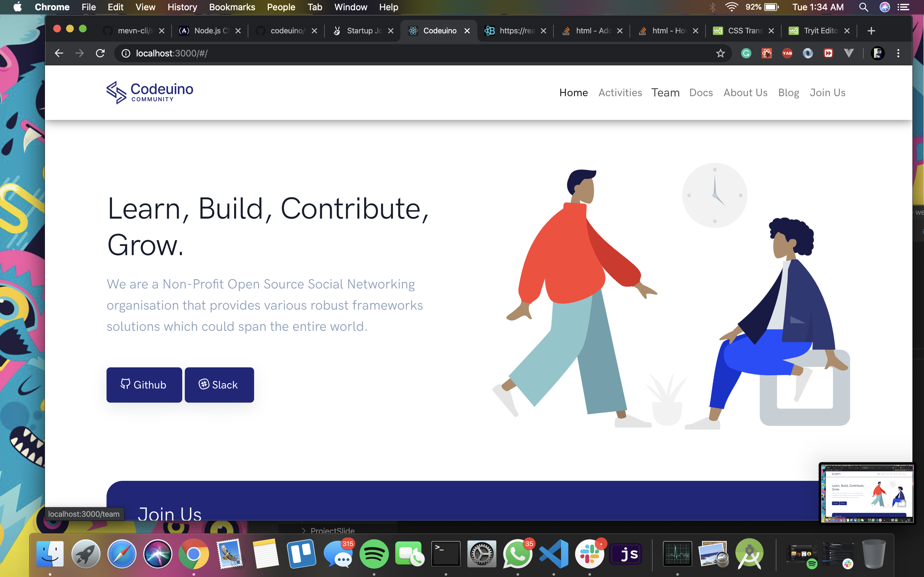Open the Vue devtools extension icon

point(848,54)
